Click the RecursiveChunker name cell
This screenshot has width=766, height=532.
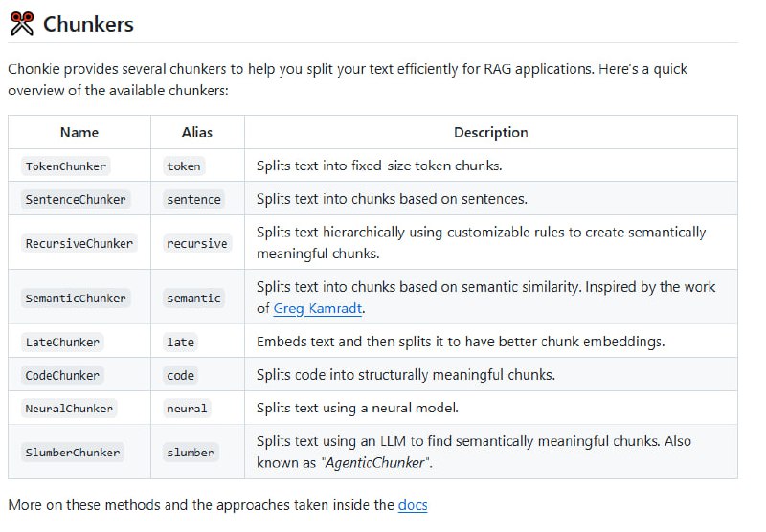pos(79,243)
